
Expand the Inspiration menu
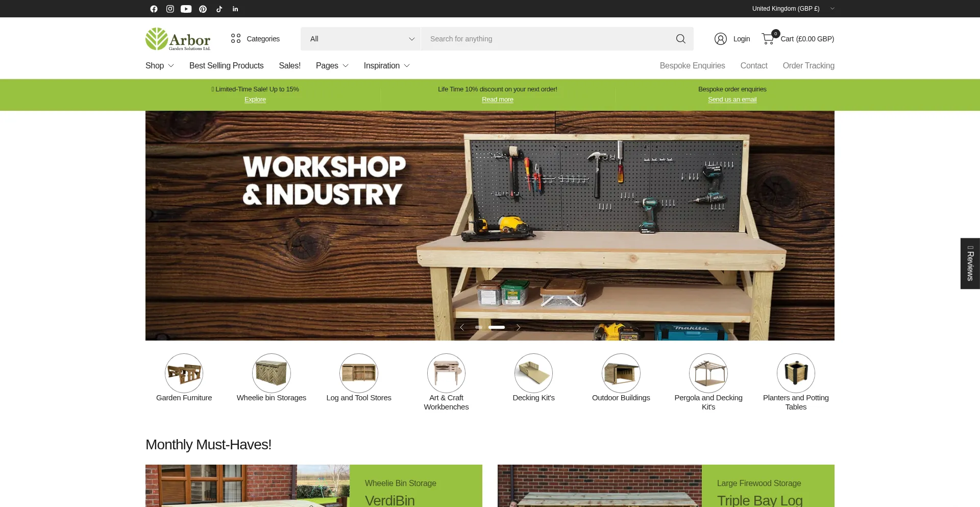[x=386, y=66]
